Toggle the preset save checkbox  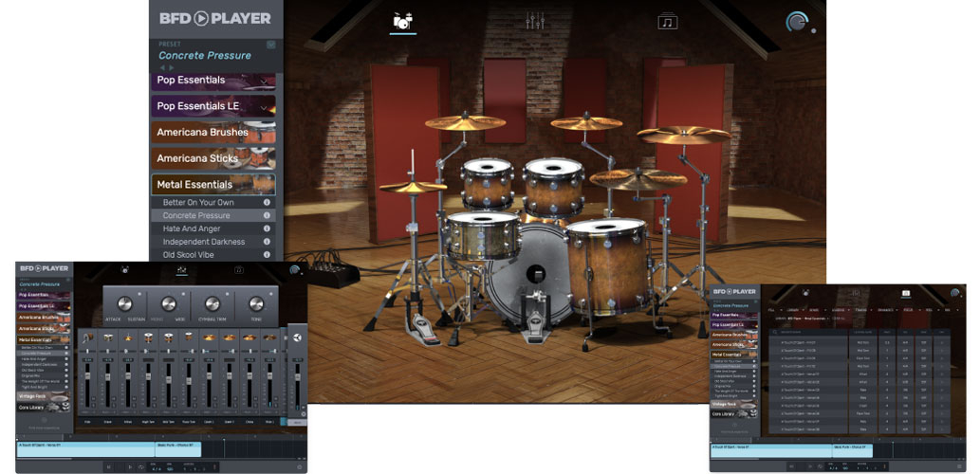270,44
